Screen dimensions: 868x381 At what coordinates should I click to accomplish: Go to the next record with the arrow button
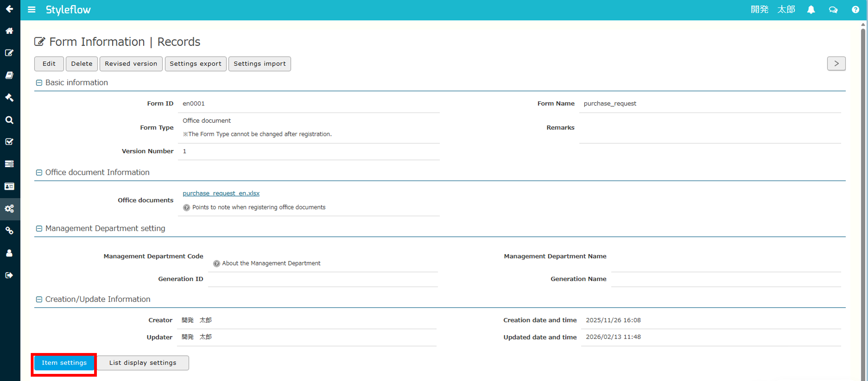coord(836,64)
